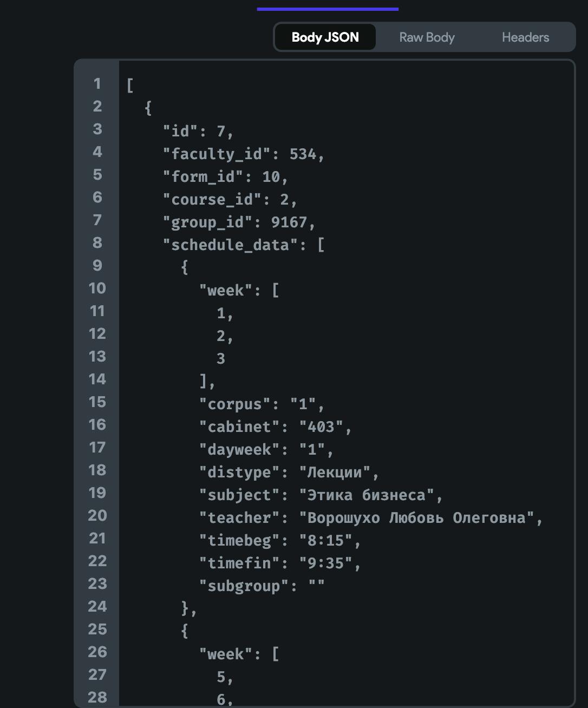Switch to the Body JSON tab
Image resolution: width=588 pixels, height=708 pixels.
coord(325,37)
